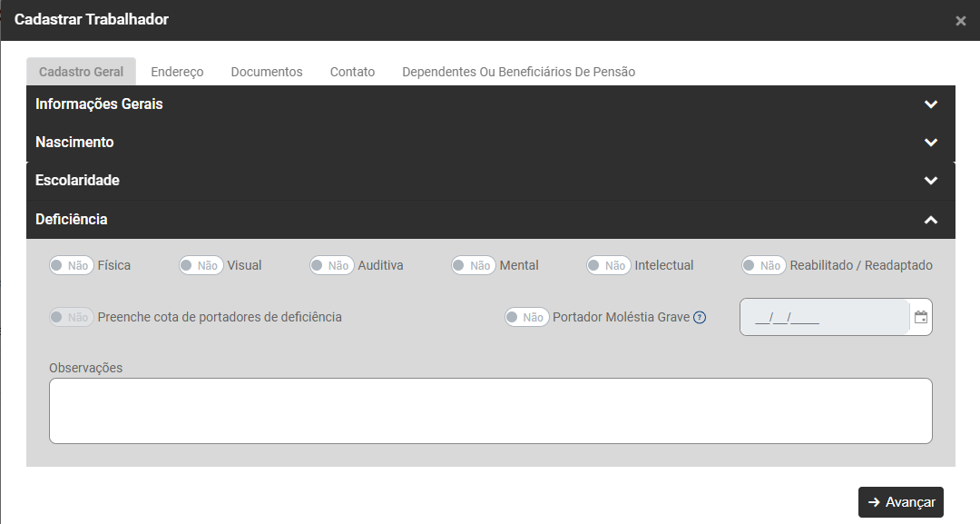Screen dimensions: 980x524
Task: Go to the Contato tab
Action: pos(352,72)
